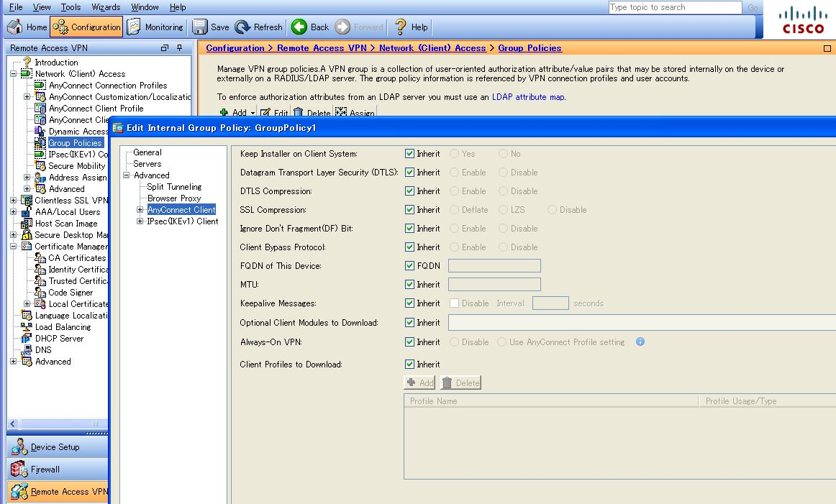Screen dimensions: 836x504
Task: Collapse Advanced node in policy dialog
Action: tap(127, 175)
